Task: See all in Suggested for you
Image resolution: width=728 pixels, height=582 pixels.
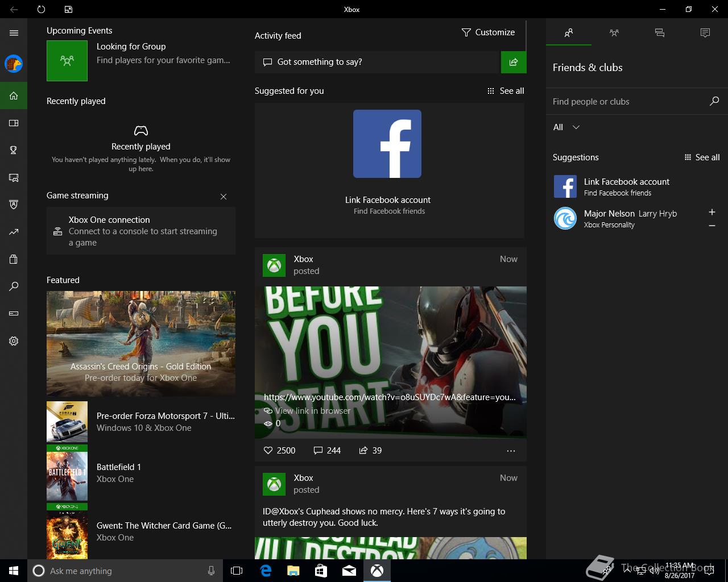Action: (x=506, y=91)
